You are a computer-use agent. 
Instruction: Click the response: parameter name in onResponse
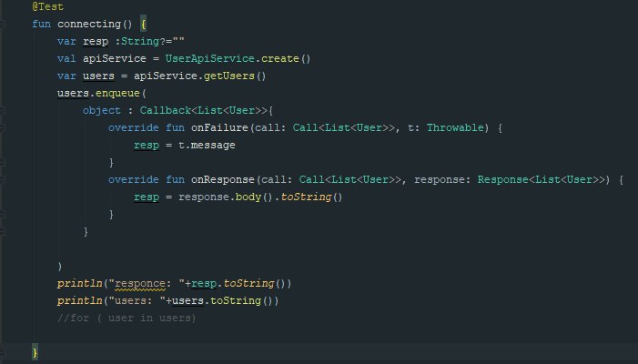(442, 180)
